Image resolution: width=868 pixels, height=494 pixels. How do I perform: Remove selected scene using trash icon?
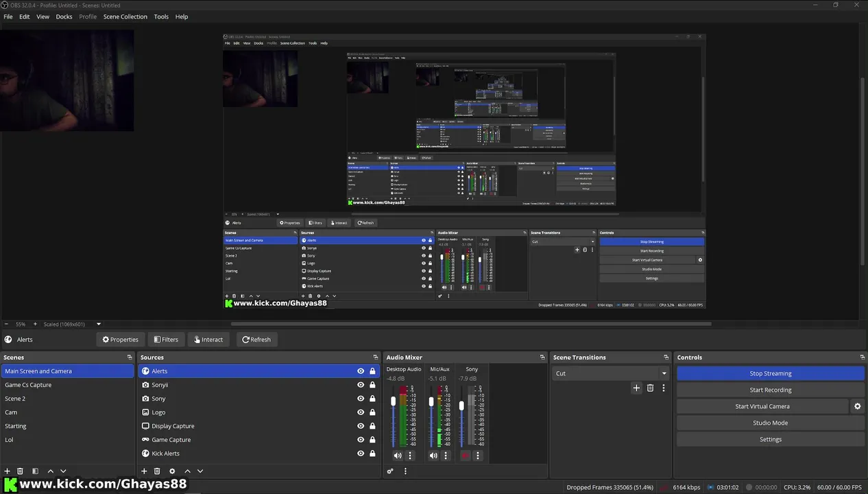tap(21, 471)
